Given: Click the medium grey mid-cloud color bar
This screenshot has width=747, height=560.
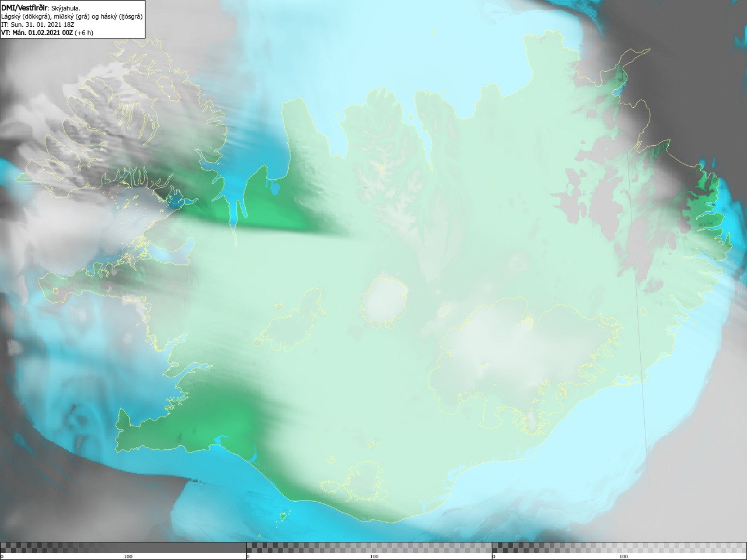Looking at the screenshot, I should tap(369, 548).
